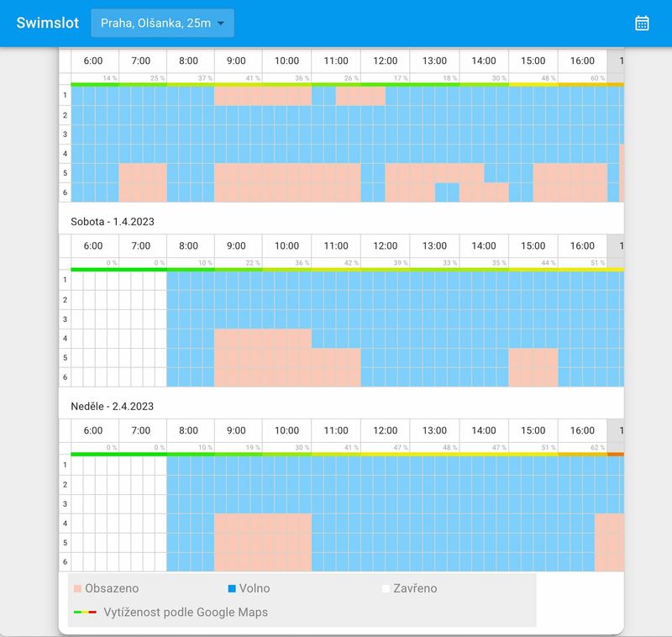Click the 12:00 column header for Neděle

pos(386,430)
